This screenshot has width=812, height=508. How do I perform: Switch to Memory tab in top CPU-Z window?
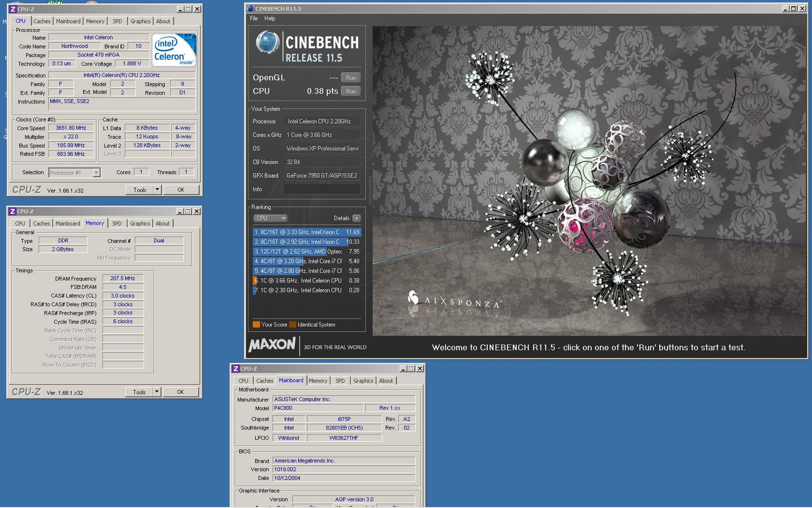click(x=95, y=21)
